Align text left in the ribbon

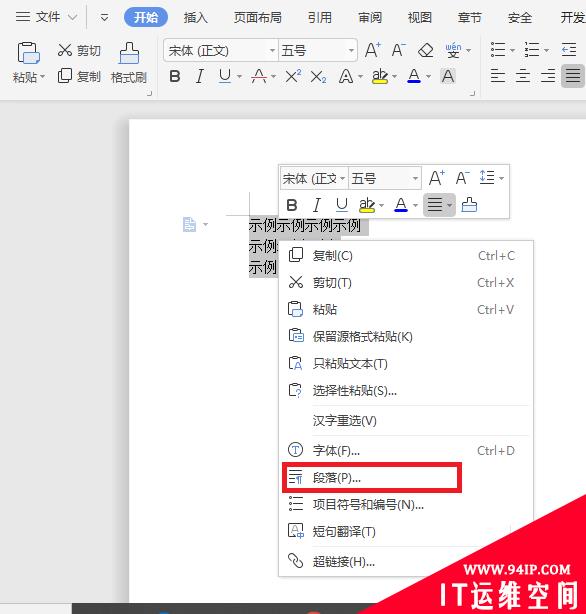click(498, 75)
